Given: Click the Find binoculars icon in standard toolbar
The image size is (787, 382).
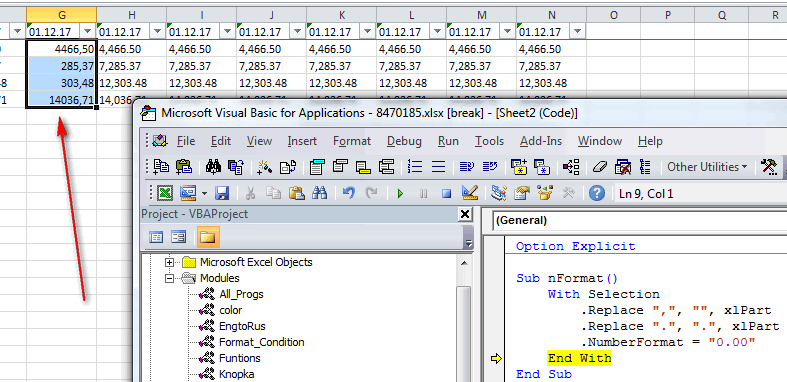Looking at the screenshot, I should (x=319, y=193).
